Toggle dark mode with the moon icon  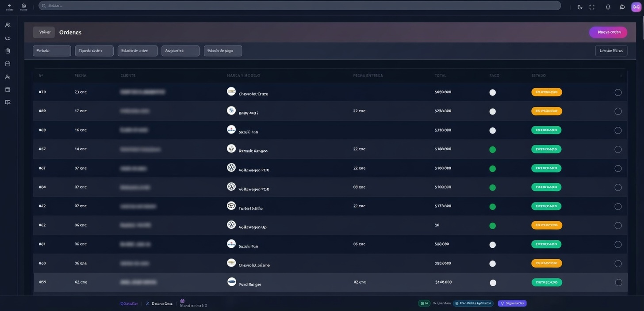[580, 7]
